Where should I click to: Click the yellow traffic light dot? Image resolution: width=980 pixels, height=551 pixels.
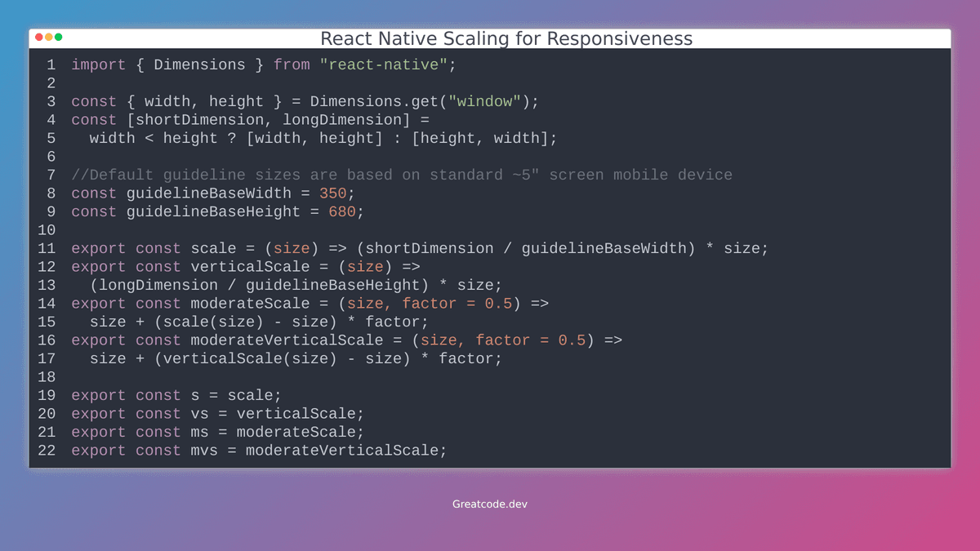coord(49,38)
